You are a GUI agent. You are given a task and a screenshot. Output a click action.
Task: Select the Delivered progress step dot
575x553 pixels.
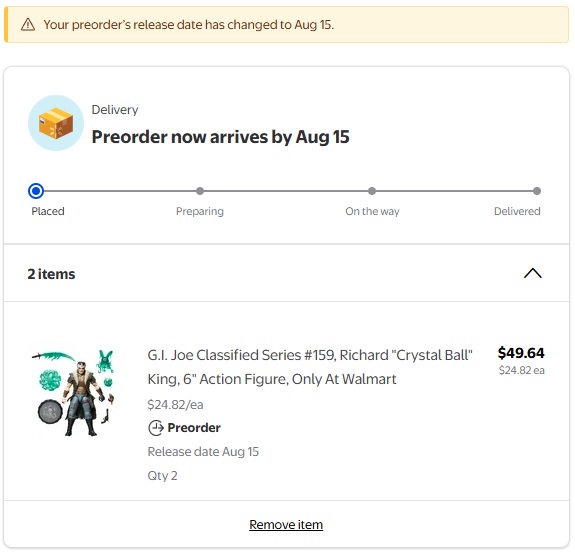(x=537, y=191)
